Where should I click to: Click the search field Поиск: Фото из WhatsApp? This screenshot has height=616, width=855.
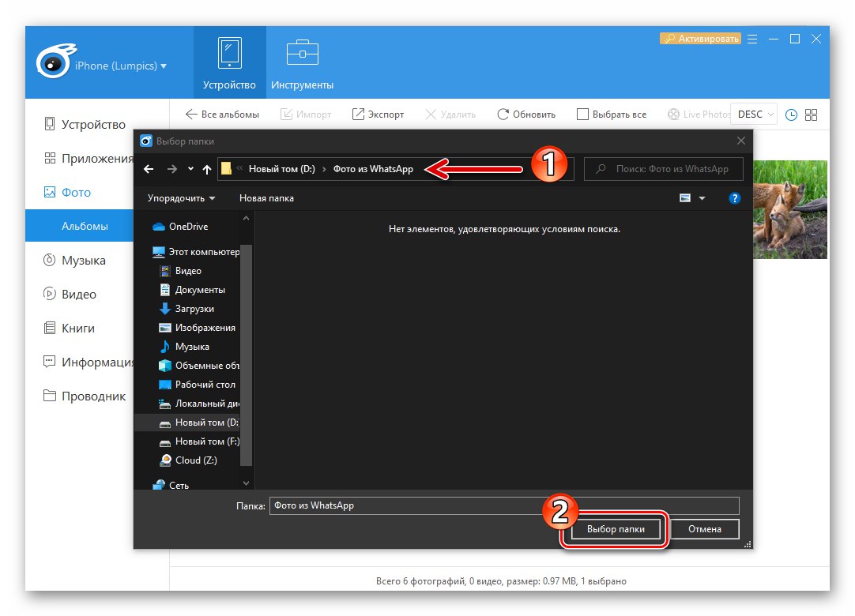click(664, 169)
